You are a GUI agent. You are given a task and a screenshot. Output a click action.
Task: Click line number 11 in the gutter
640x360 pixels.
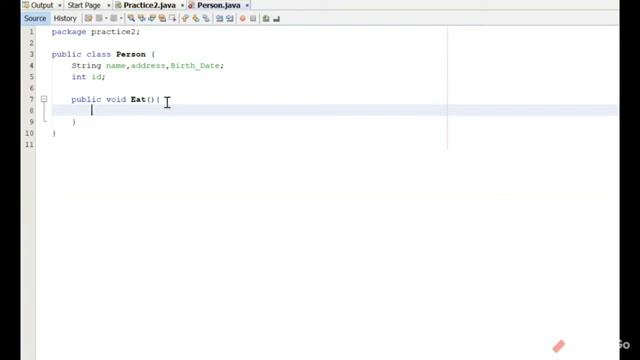tap(29, 145)
